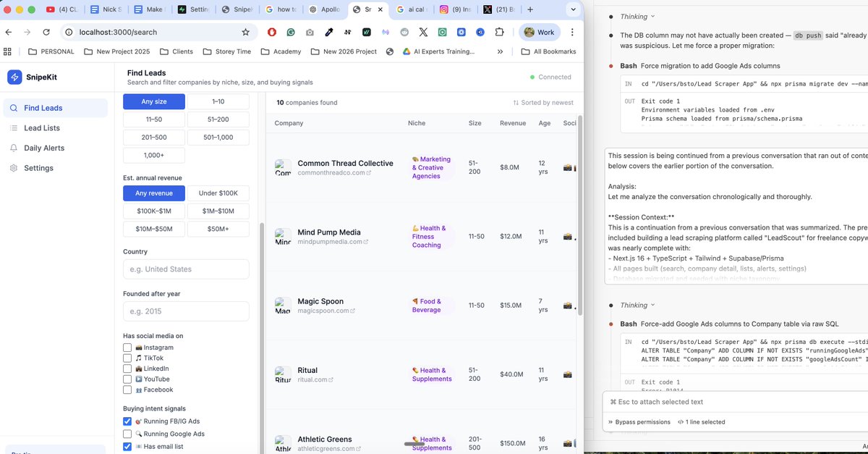868x454 pixels.
Task: Reload the localhost page
Action: [x=46, y=32]
